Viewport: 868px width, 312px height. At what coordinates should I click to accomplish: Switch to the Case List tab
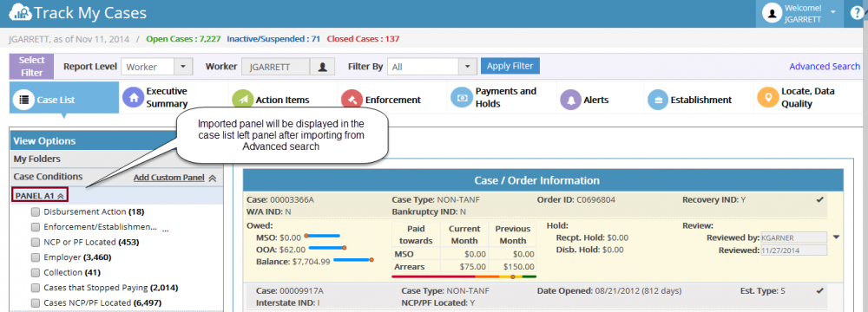point(64,100)
